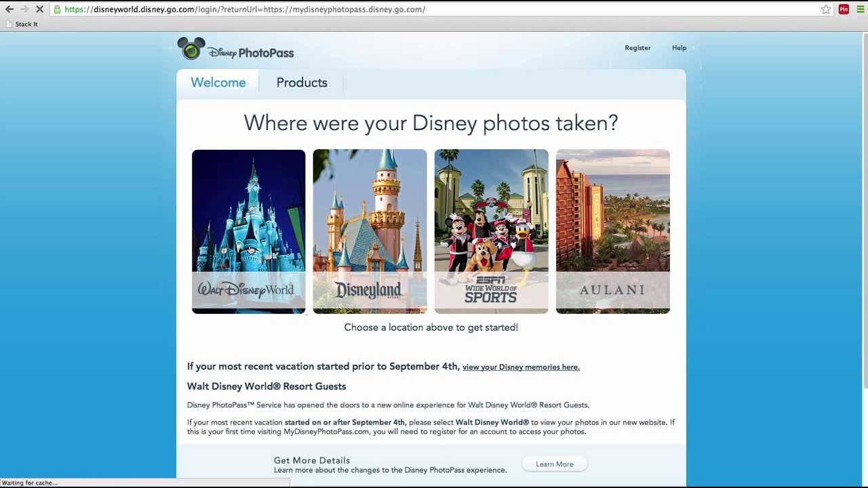Follow 'view your Disney memories here' link
Viewport: 868px width, 488px height.
(x=521, y=367)
